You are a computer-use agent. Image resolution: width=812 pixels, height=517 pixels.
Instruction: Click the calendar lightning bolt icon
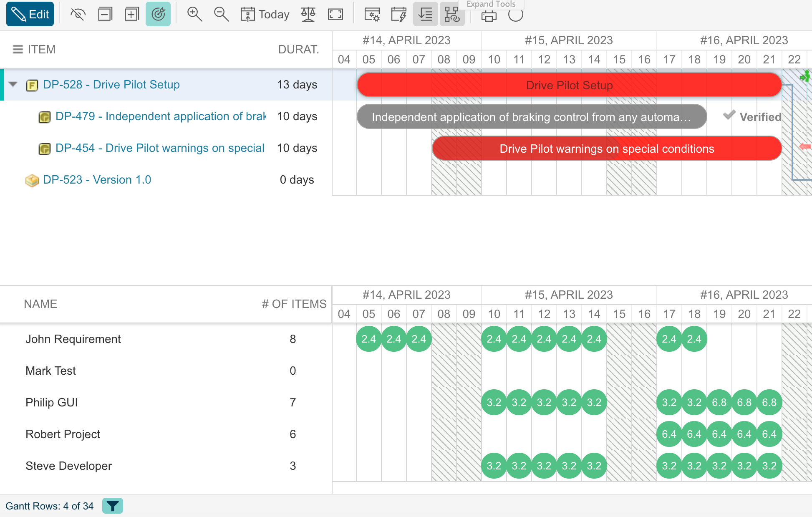click(x=398, y=14)
